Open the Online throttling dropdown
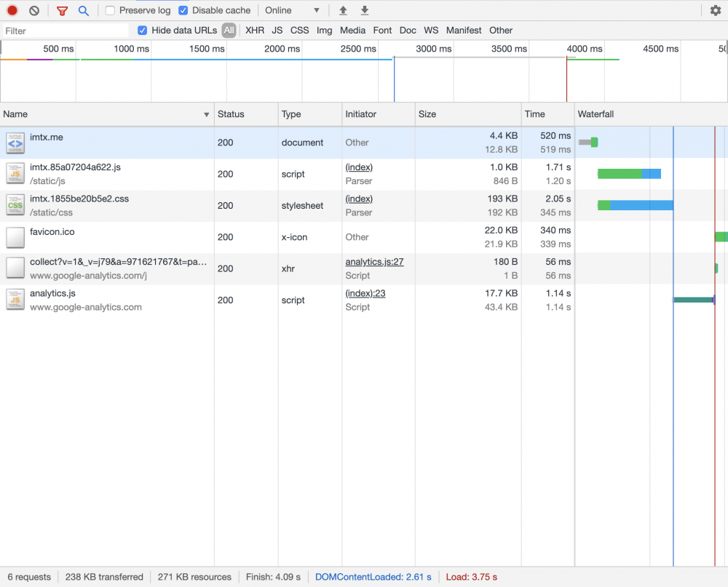728x587 pixels. 292,11
